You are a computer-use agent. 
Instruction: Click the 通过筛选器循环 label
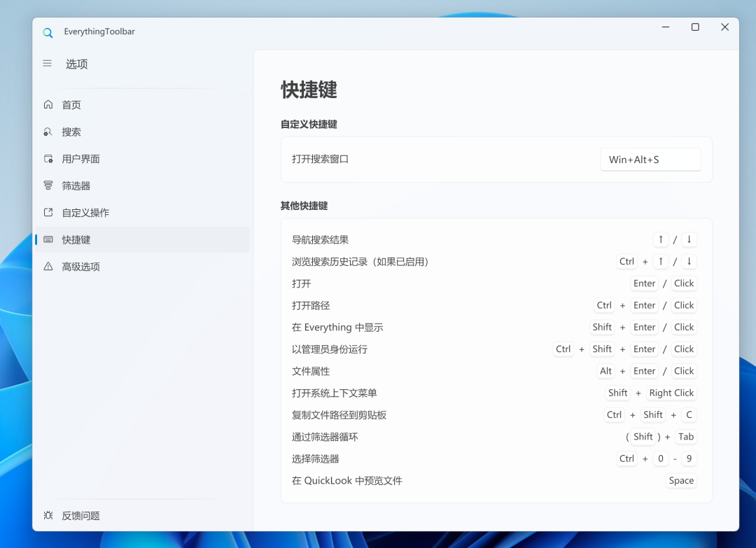pos(325,437)
